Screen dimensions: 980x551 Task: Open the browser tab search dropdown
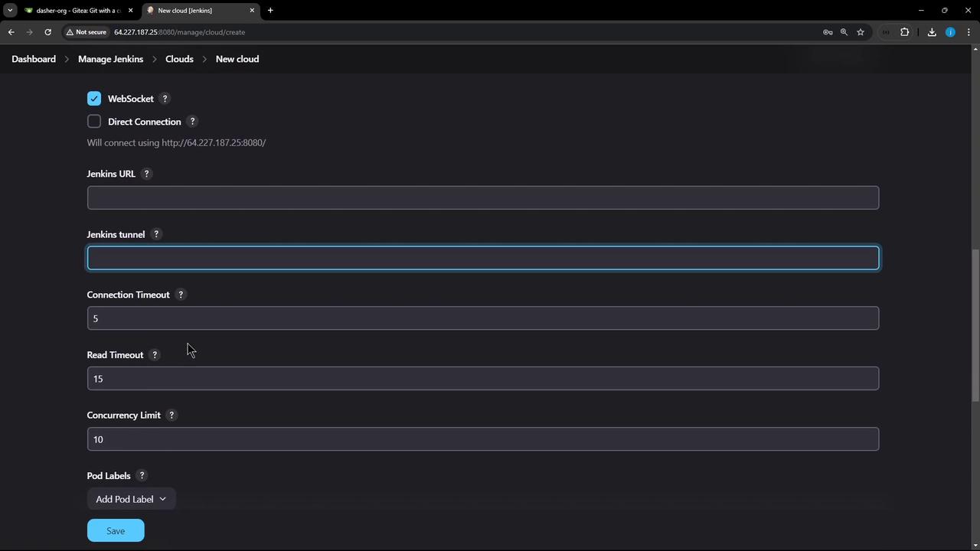[x=10, y=10]
